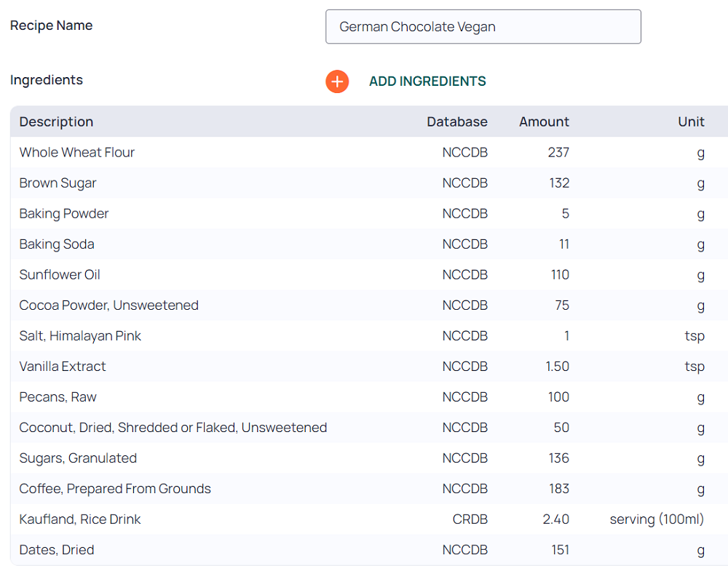Image resolution: width=728 pixels, height=571 pixels.
Task: Select the Whole Wheat Flour row
Action: (x=77, y=153)
